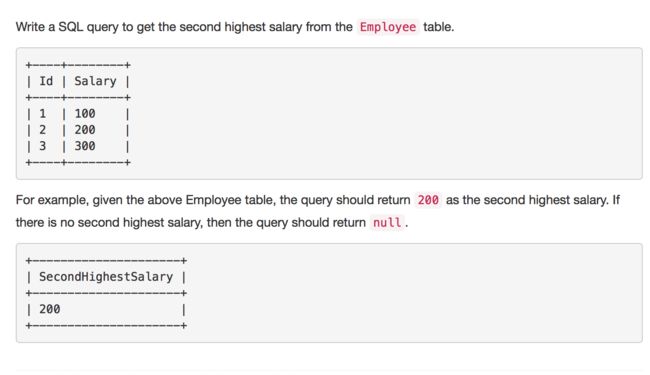Click the SecondHighestSalary column header
This screenshot has height=375, width=650.
click(x=106, y=277)
